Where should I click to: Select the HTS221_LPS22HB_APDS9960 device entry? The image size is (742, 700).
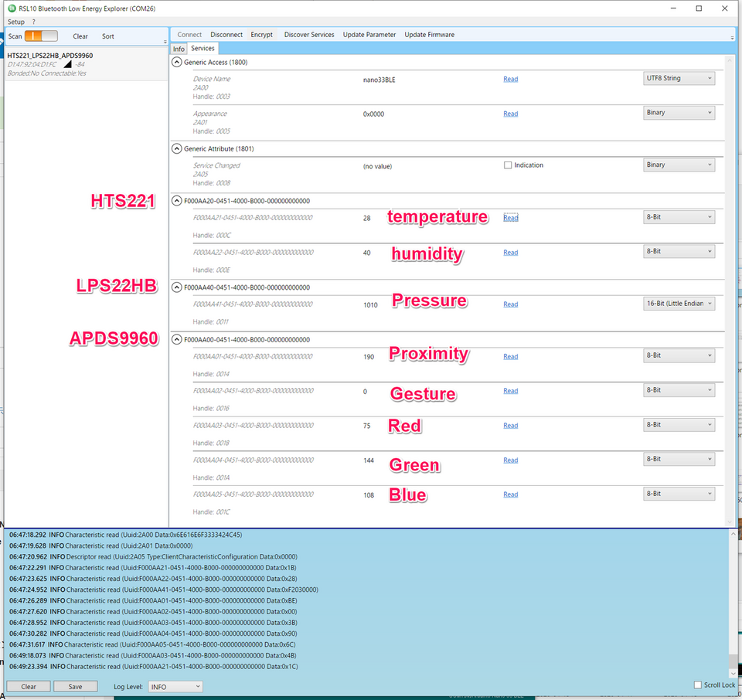pos(50,56)
